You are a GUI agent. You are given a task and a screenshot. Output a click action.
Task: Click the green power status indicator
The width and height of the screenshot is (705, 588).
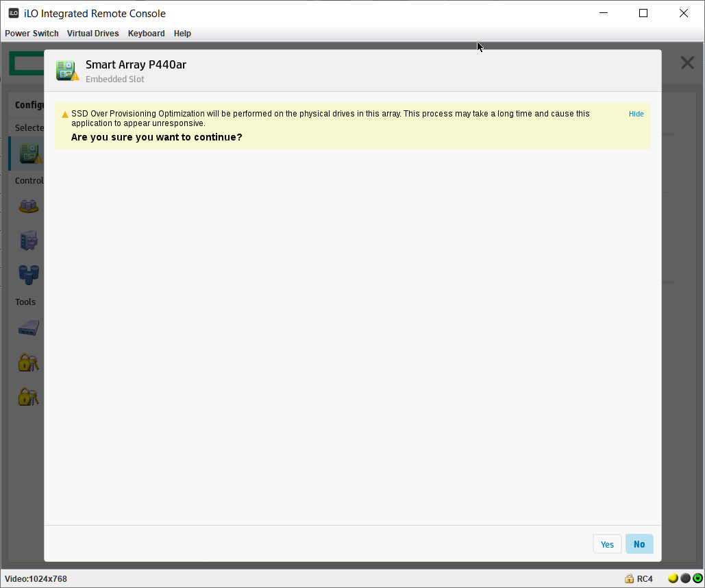tap(697, 578)
